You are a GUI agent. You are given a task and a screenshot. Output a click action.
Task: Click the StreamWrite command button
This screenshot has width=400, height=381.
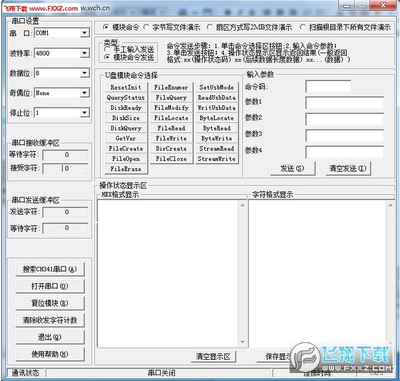point(217,159)
